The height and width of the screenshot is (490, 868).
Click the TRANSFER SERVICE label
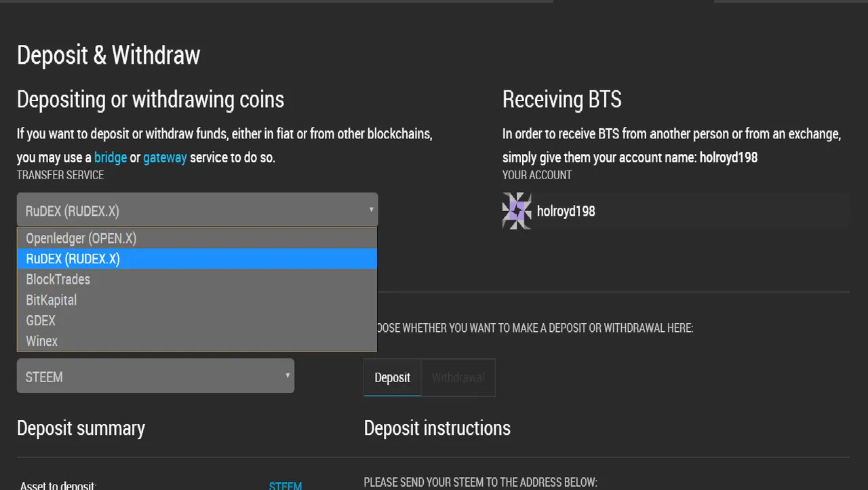(x=60, y=175)
